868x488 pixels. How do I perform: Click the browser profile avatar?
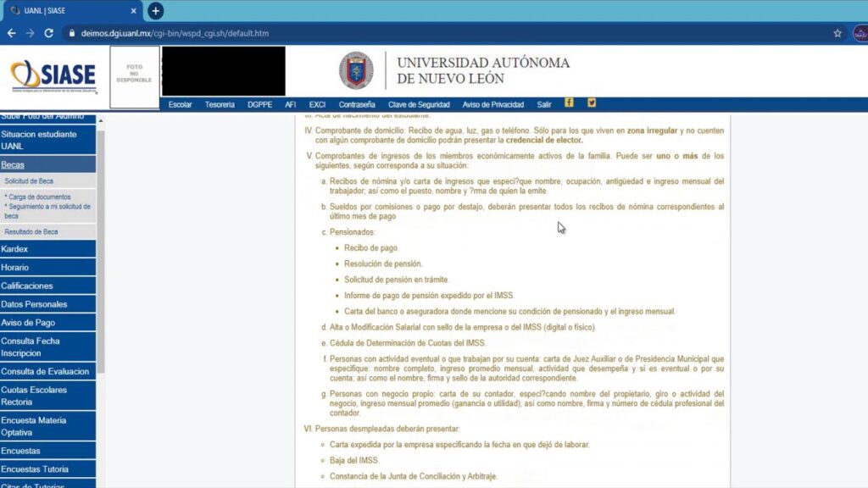coord(860,33)
